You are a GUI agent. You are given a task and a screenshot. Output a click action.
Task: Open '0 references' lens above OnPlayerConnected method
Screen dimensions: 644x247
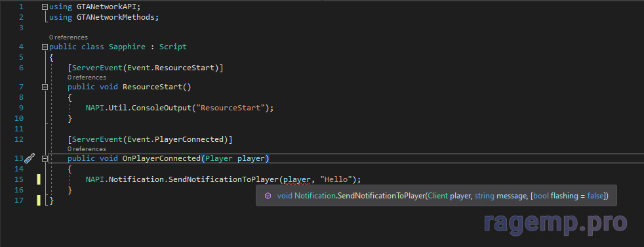(x=87, y=149)
